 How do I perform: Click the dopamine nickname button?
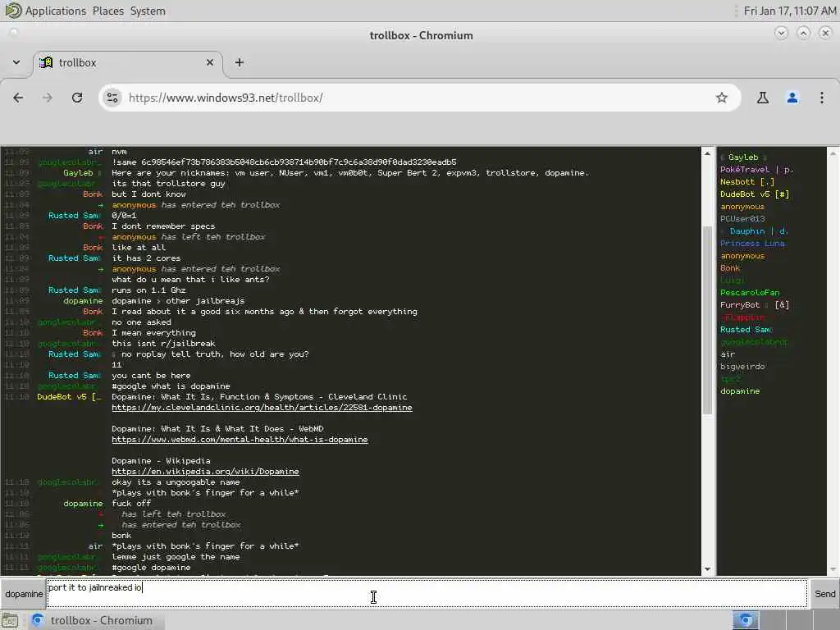coord(24,594)
